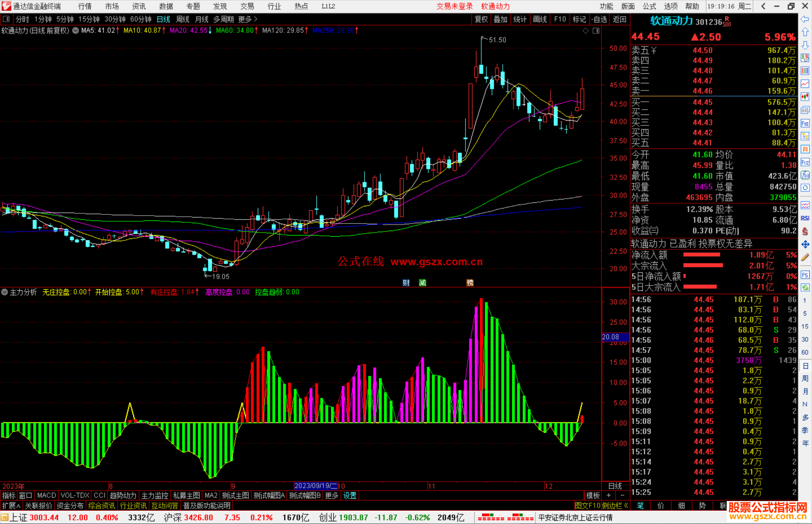The image size is (812, 524).
Task: Toggle the 侧边栏 sidebar collapse control
Action: (615, 506)
